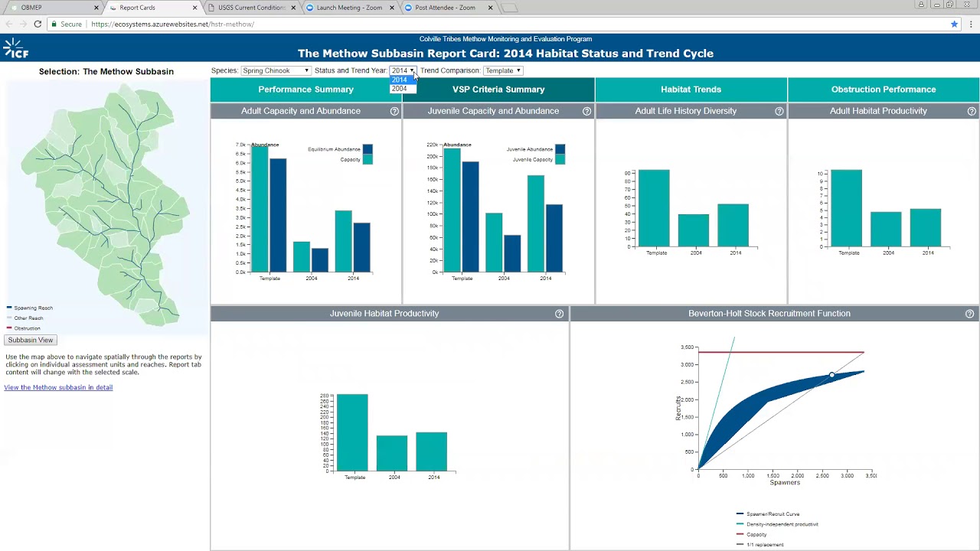980x551 pixels.
Task: Open View the Methow subbasin in detail link
Action: (58, 387)
